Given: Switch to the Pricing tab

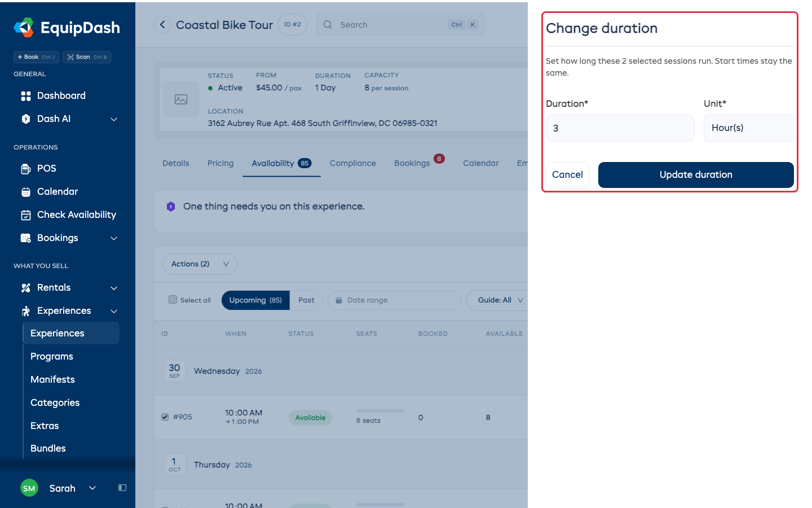Looking at the screenshot, I should click(220, 163).
